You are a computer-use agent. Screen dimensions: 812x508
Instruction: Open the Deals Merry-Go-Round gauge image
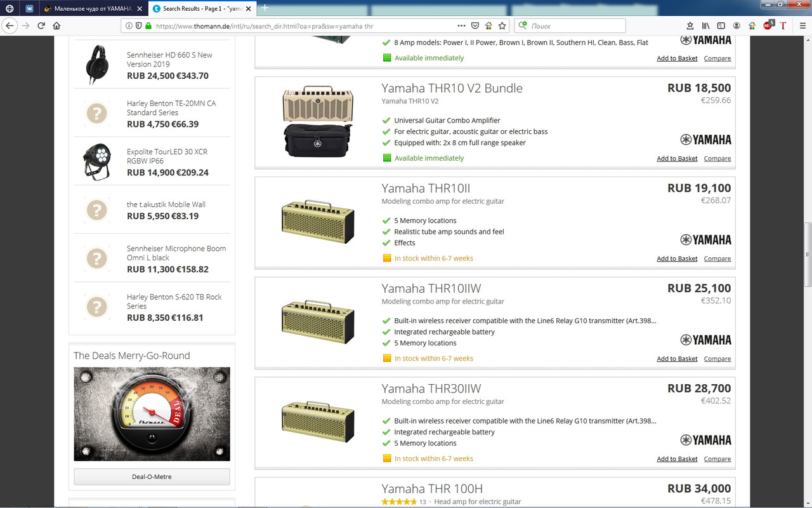click(x=152, y=414)
